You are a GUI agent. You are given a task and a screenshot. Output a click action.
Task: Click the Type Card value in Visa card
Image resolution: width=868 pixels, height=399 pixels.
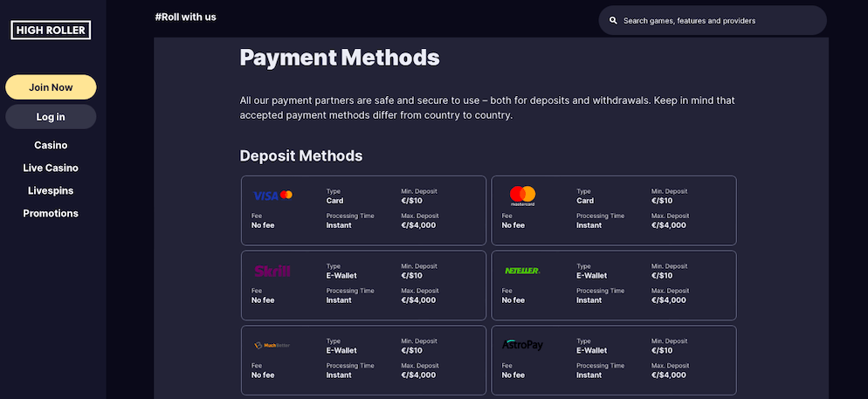pos(335,201)
